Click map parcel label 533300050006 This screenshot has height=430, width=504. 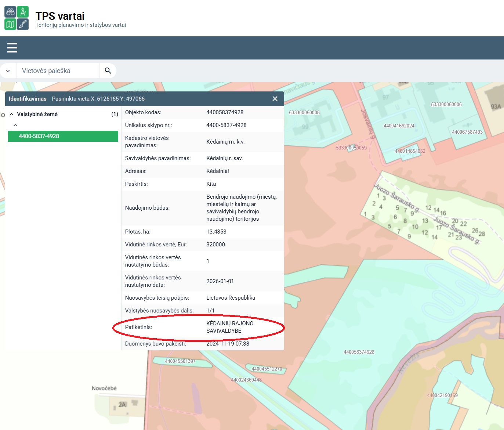tap(446, 104)
